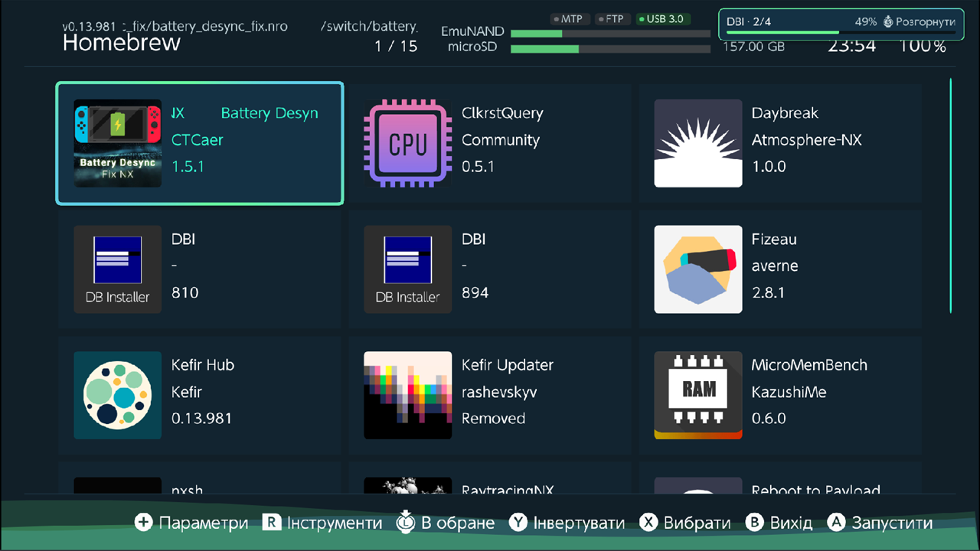This screenshot has width=980, height=551.
Task: Open the MicroMemBench RAM icon
Action: point(698,395)
